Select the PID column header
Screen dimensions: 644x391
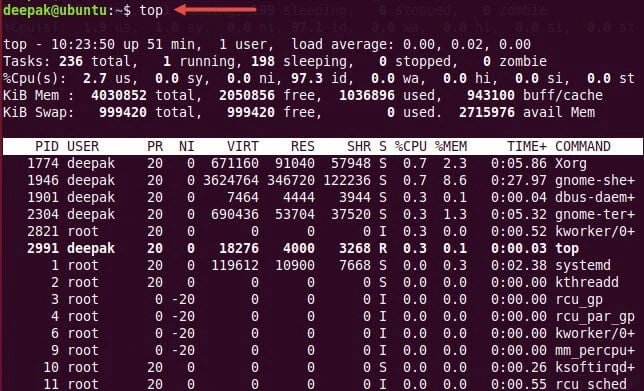click(46, 146)
